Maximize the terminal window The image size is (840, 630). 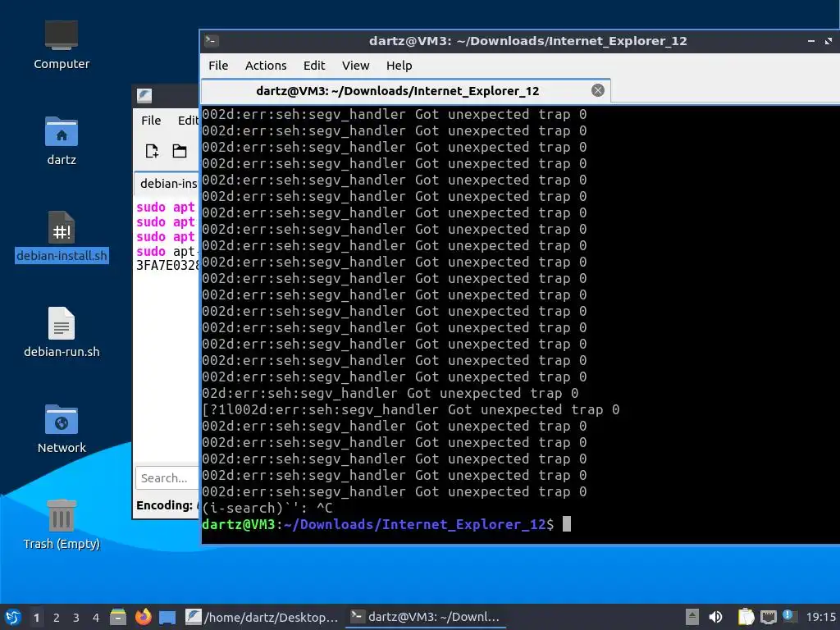(829, 41)
